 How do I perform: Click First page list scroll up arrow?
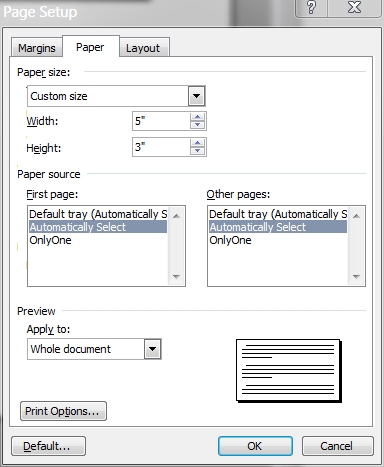click(177, 216)
